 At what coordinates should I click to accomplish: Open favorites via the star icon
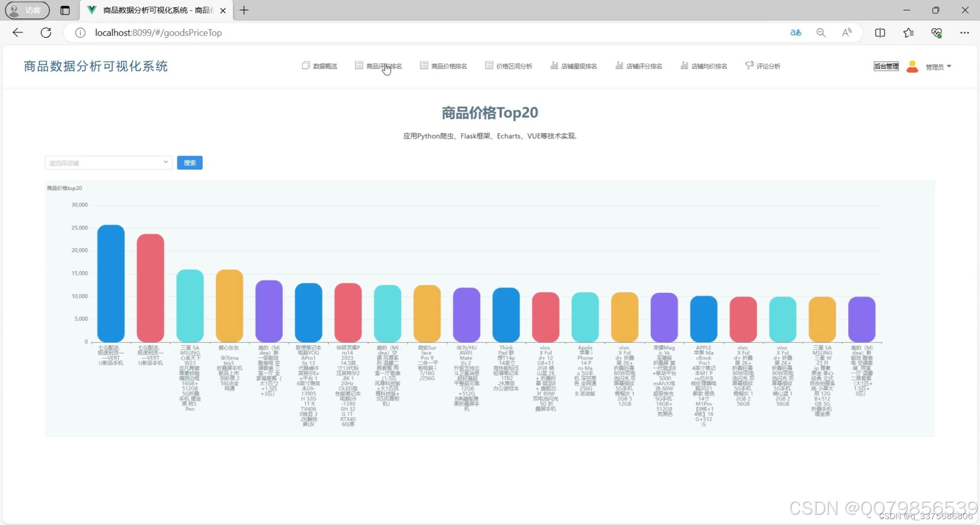point(908,33)
